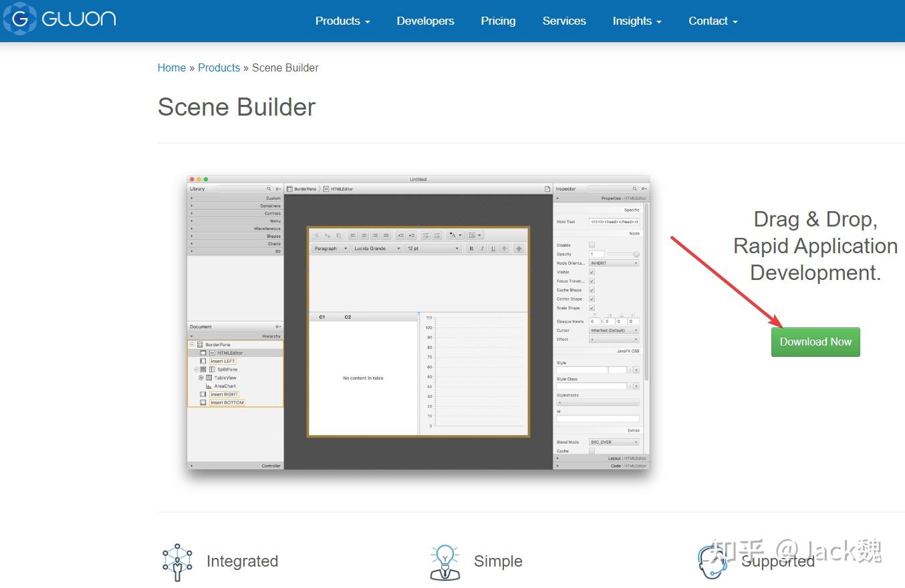The image size is (905, 588).
Task: Click the Strikethrough icon in HTMLEditor toolbar
Action: pyautogui.click(x=504, y=249)
